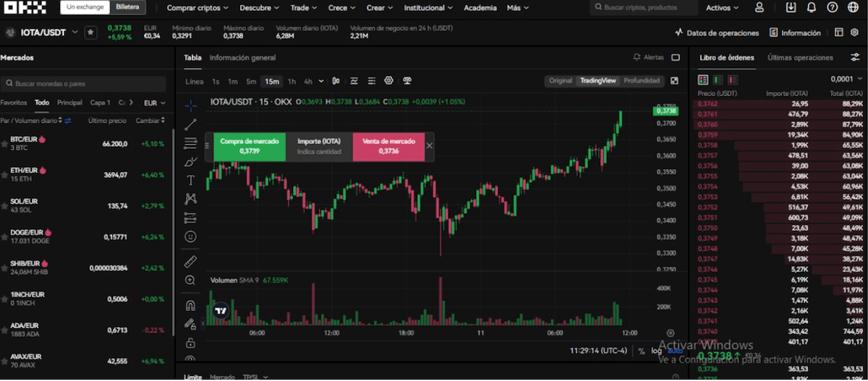The height and width of the screenshot is (381, 868).
Task: Open candlestick chart style selector
Action: [x=336, y=81]
